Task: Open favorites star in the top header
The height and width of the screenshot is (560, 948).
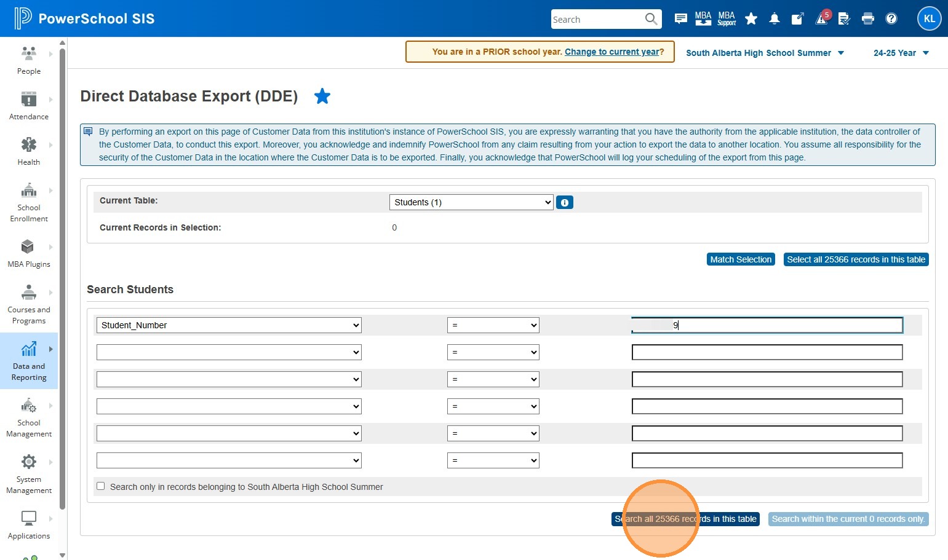Action: tap(751, 19)
